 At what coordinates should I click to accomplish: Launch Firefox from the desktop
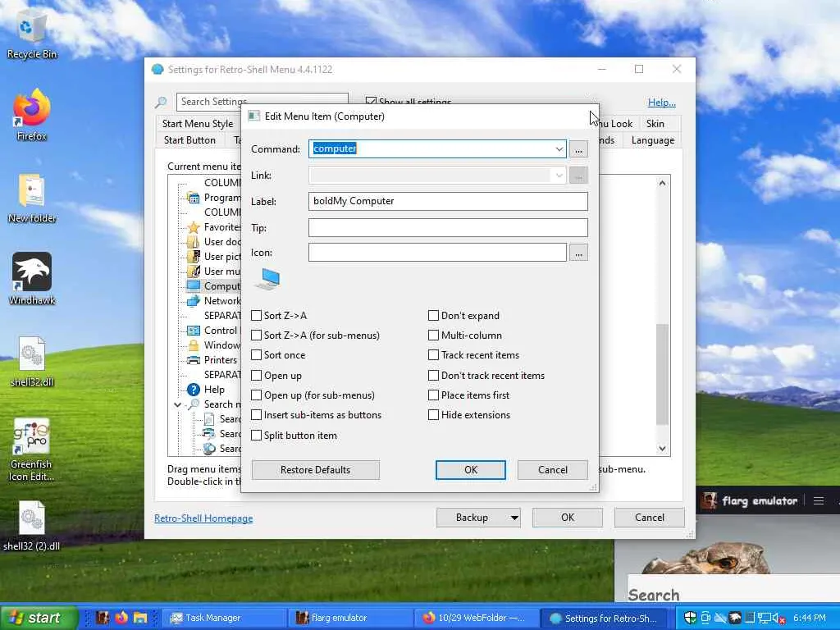[32, 114]
